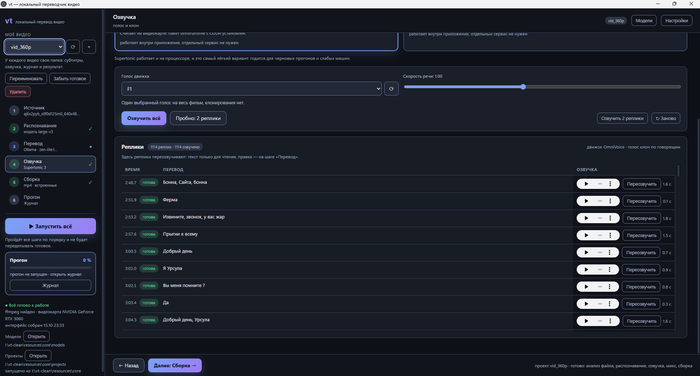Open the «Голос движка» F1 dropdown
This screenshot has height=376, width=700.
click(251, 89)
